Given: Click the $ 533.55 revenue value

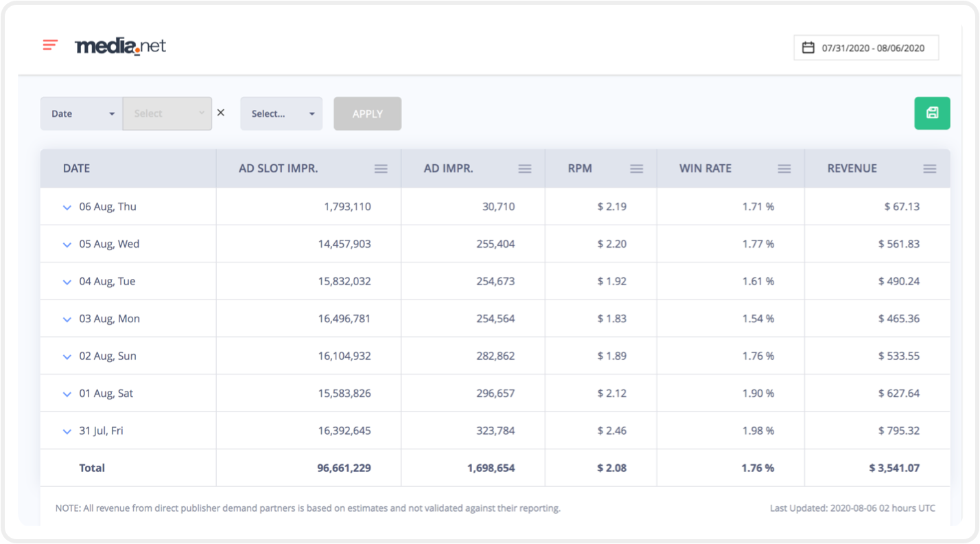Looking at the screenshot, I should pyautogui.click(x=899, y=356).
